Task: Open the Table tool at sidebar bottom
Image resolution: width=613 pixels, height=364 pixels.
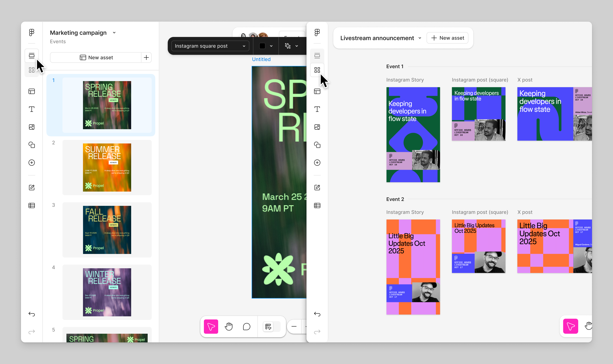Action: (x=32, y=205)
